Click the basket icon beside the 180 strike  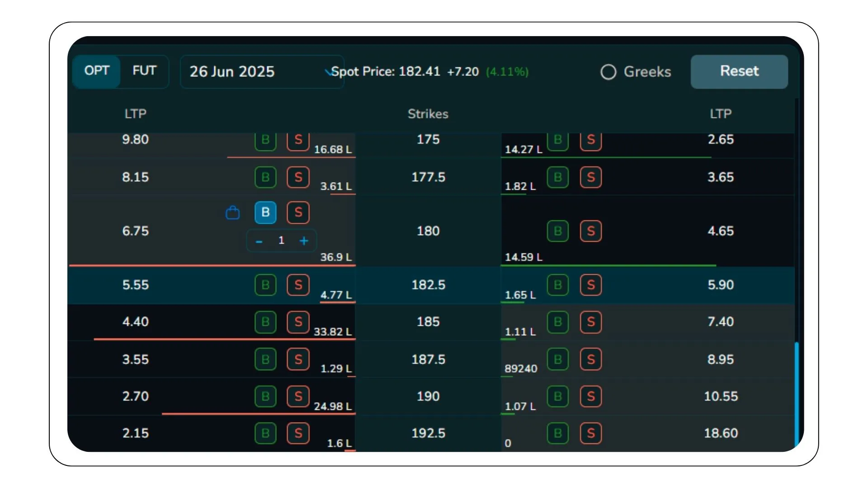tap(233, 212)
